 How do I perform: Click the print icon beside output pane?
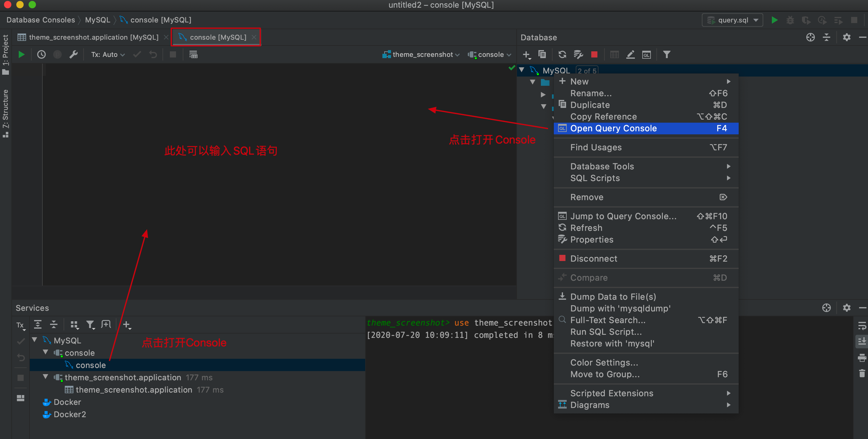pos(862,358)
